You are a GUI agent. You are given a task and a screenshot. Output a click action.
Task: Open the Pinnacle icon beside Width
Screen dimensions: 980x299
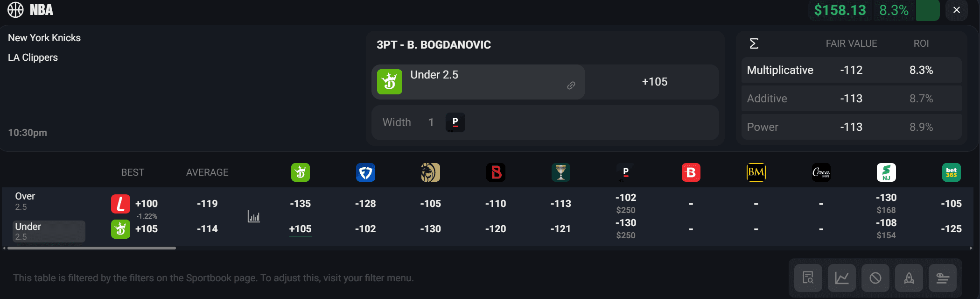pos(455,122)
